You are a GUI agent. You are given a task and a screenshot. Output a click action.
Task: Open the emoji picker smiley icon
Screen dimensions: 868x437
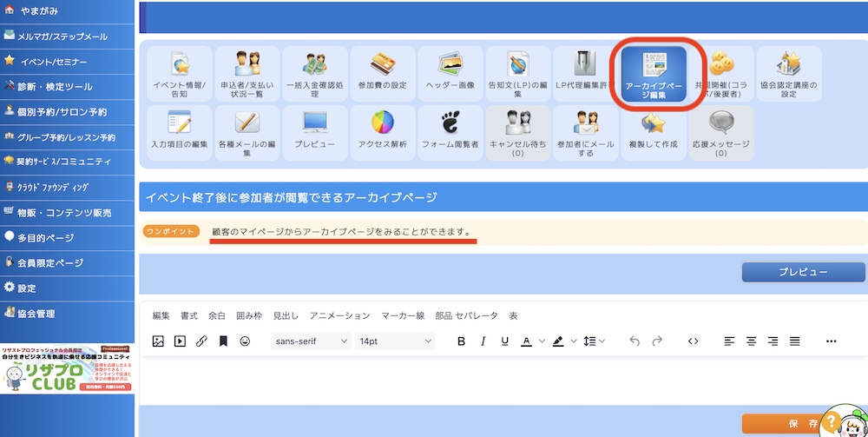(245, 341)
